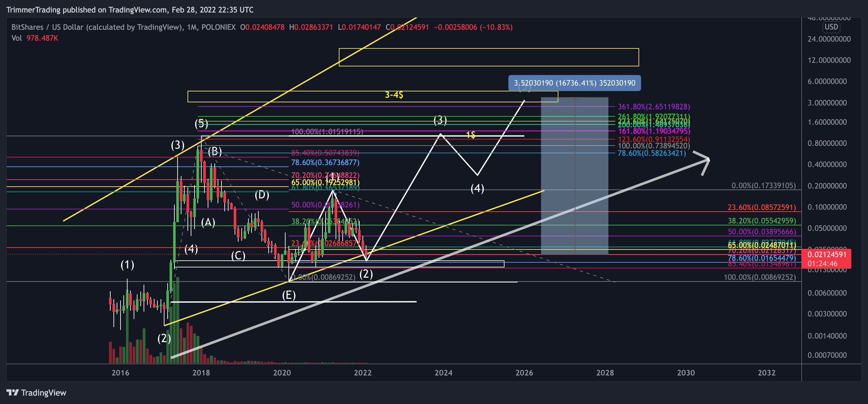Screen dimensions: 868x404
Task: Click the 2030 label on time axis
Action: click(x=686, y=373)
